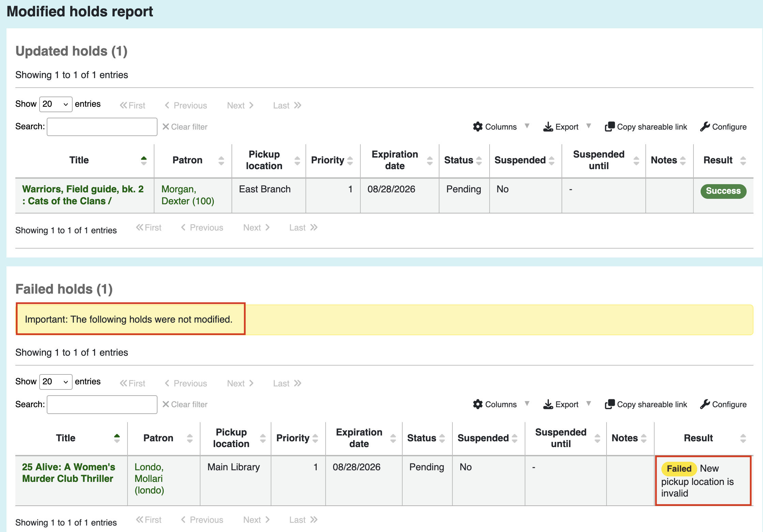Sort Failed holds by Pickup location header

[x=235, y=438]
